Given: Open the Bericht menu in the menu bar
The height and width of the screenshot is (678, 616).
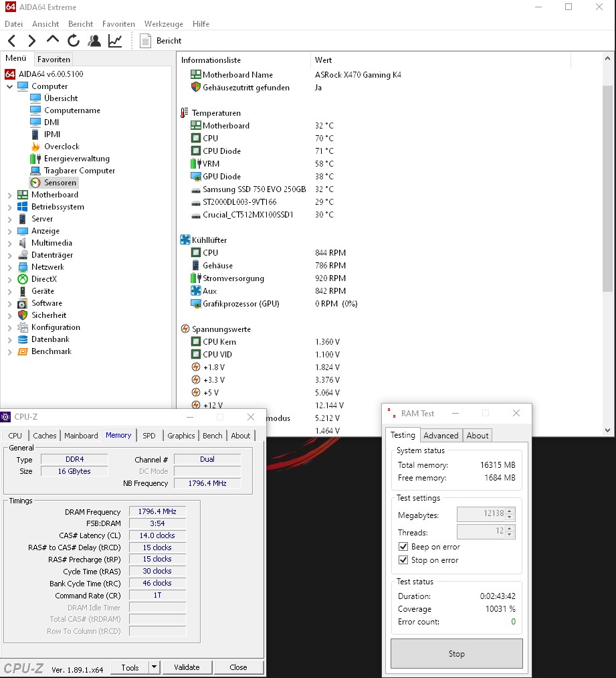Looking at the screenshot, I should pos(80,24).
